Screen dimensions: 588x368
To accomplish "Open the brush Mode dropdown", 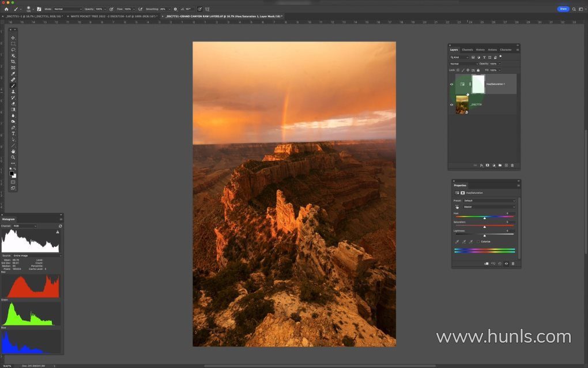I will click(x=68, y=9).
